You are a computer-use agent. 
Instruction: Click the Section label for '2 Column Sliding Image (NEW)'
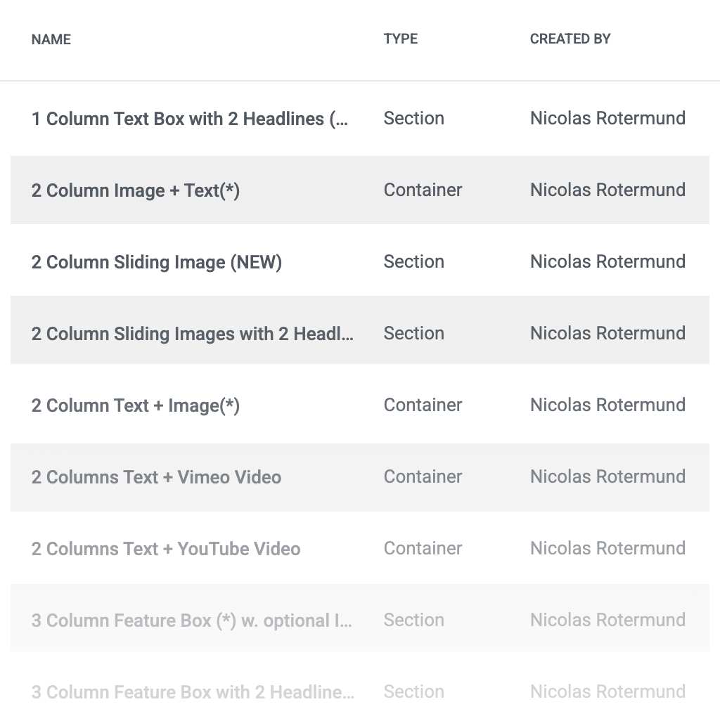413,261
